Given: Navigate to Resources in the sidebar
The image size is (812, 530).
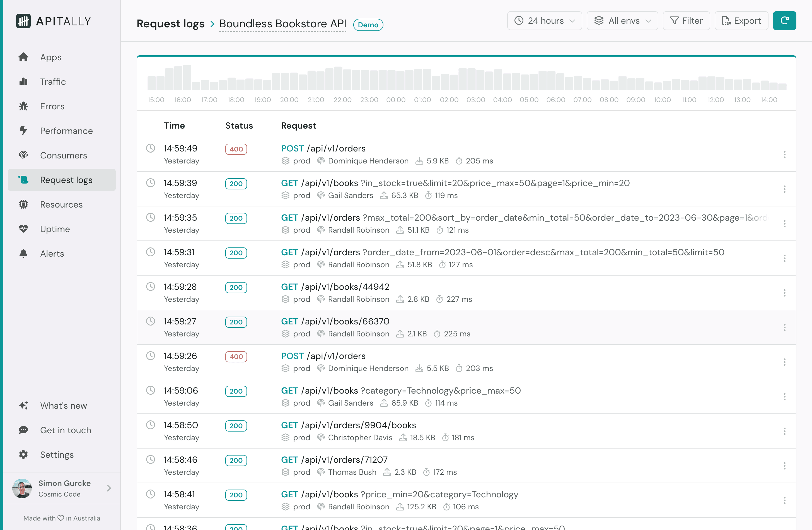Looking at the screenshot, I should [61, 204].
